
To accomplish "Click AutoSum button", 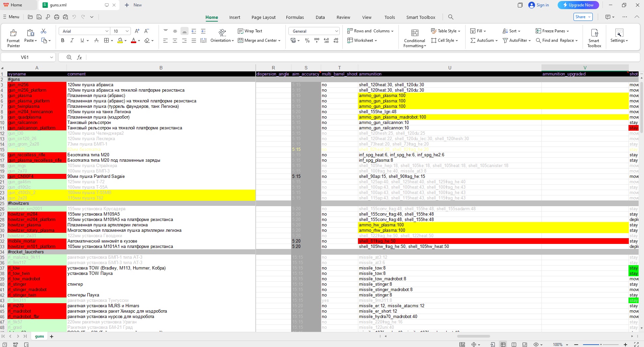I will point(484,40).
